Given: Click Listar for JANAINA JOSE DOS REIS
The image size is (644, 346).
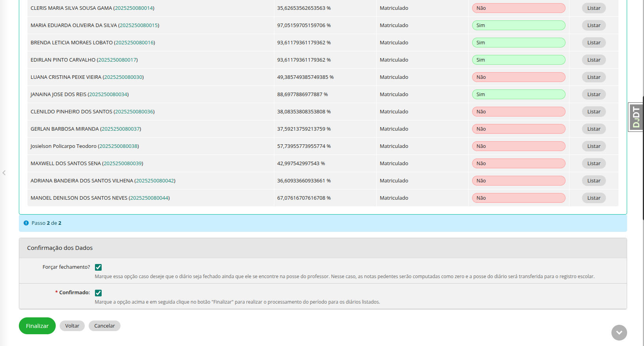Looking at the screenshot, I should [594, 94].
